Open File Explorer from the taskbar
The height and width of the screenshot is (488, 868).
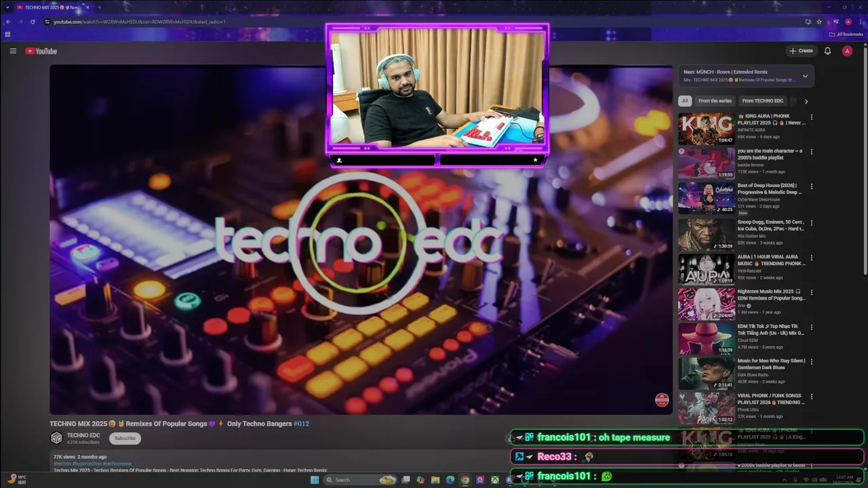click(435, 480)
